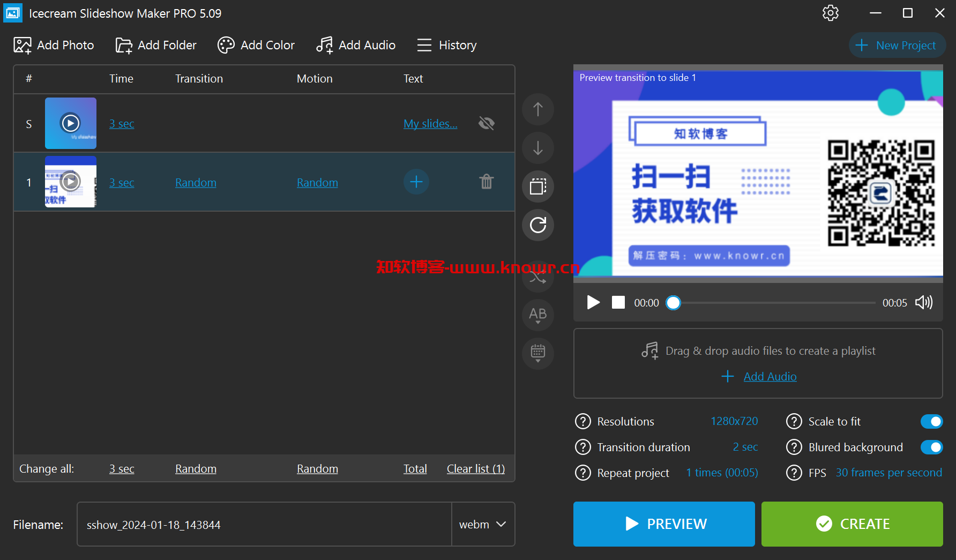Select the slide 1 thumbnail
The image size is (956, 560).
pos(71,182)
